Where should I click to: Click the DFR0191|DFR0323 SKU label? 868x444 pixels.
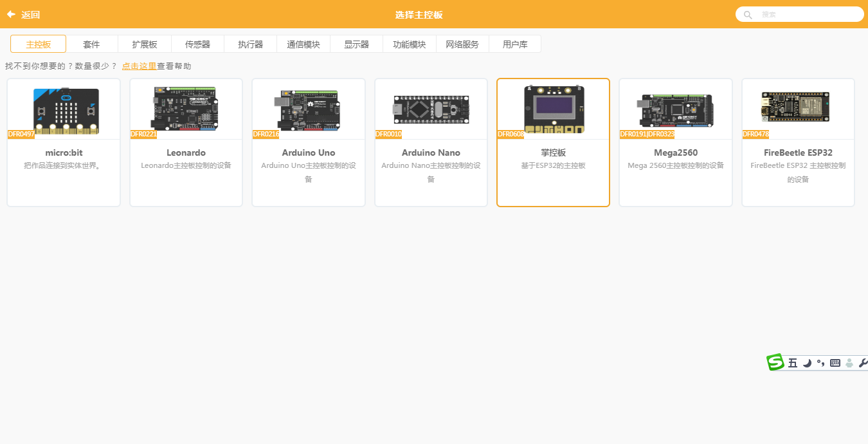pos(647,134)
